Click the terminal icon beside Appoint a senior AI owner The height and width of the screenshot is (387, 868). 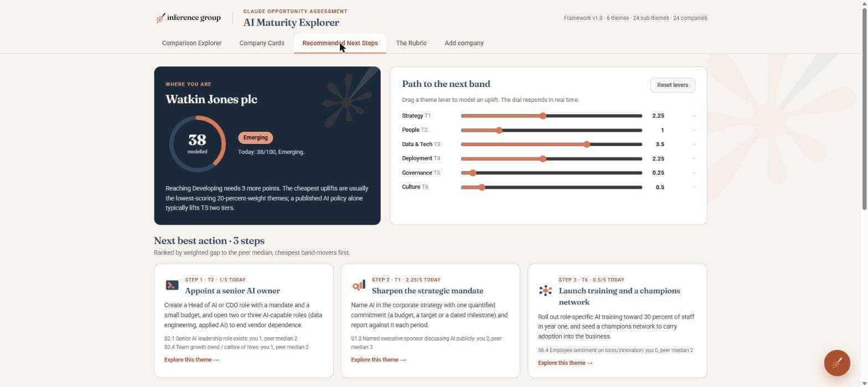(172, 285)
